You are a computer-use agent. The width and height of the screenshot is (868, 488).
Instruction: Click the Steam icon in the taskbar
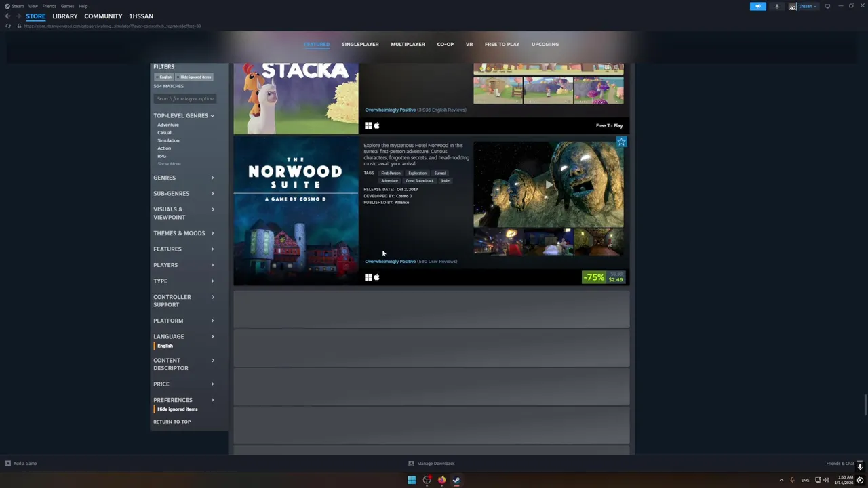(456, 480)
